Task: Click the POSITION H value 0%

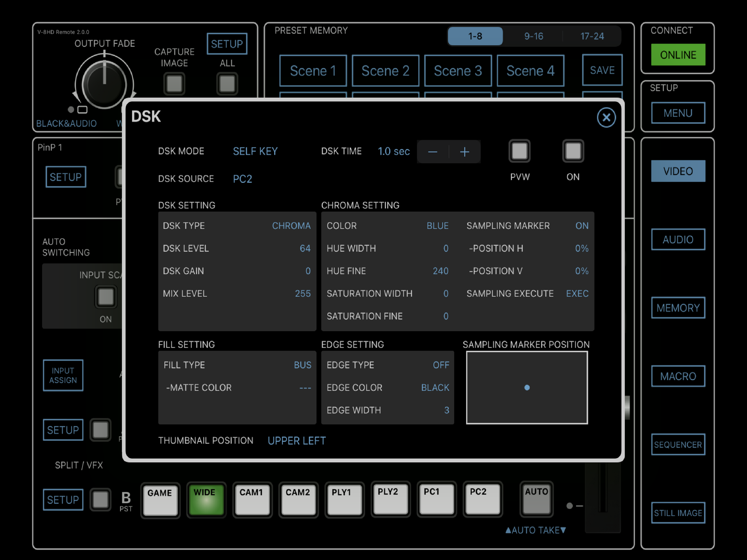Action: [582, 248]
